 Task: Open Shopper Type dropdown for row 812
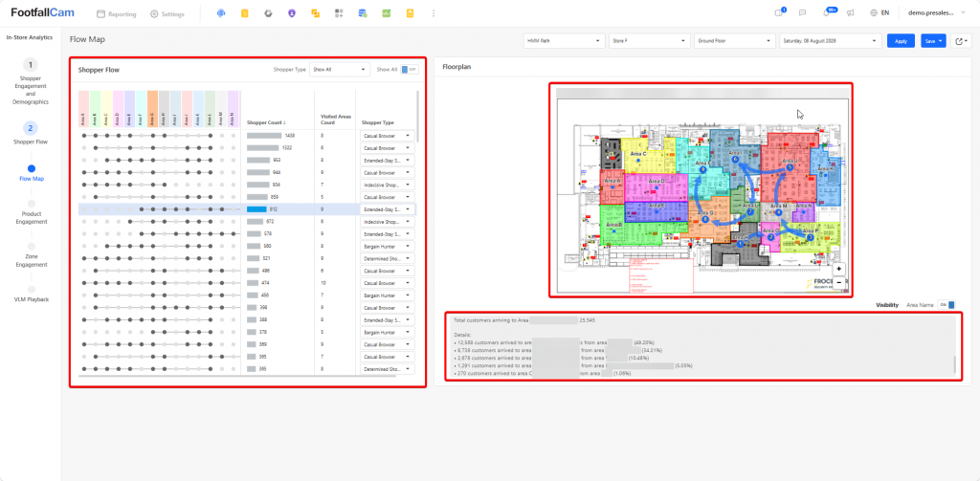[387, 209]
